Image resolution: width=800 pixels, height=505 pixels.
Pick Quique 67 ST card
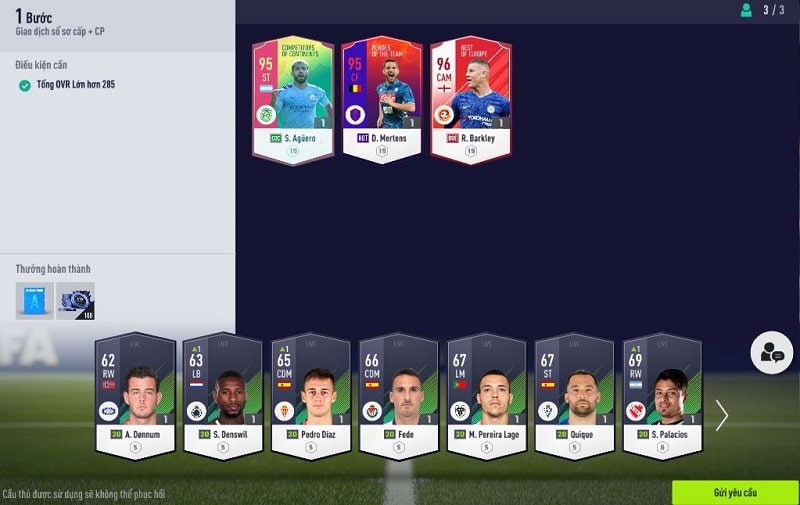click(x=574, y=396)
